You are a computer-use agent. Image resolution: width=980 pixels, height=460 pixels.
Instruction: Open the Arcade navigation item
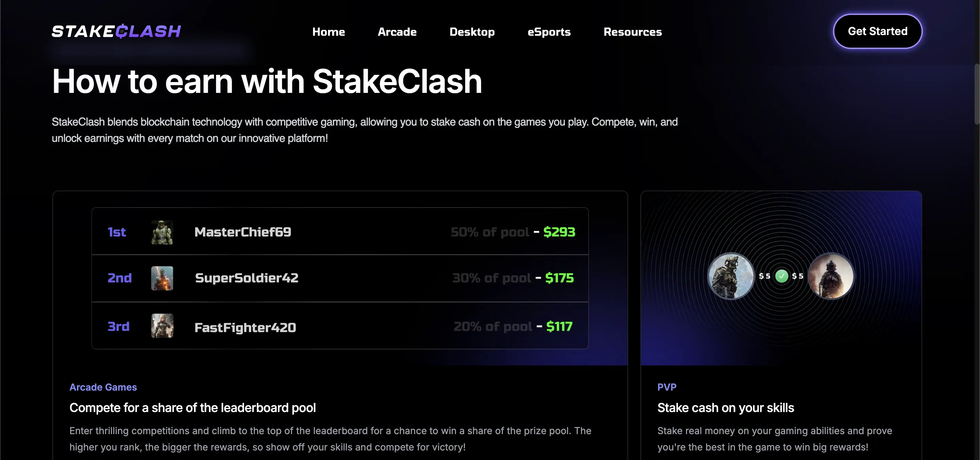[397, 32]
